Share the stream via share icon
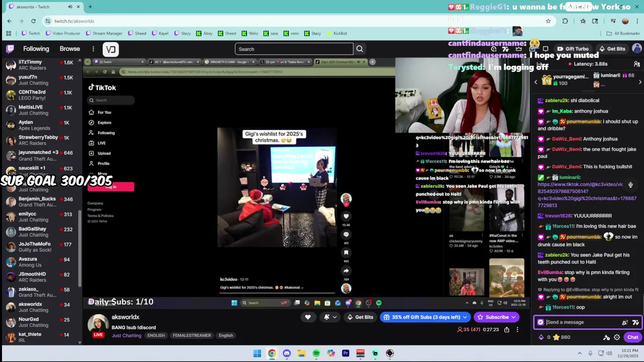This screenshot has width=644, height=362. 507,329
